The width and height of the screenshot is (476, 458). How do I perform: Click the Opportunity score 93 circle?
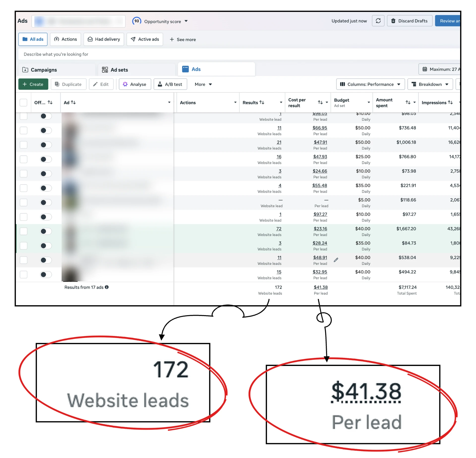pos(137,21)
